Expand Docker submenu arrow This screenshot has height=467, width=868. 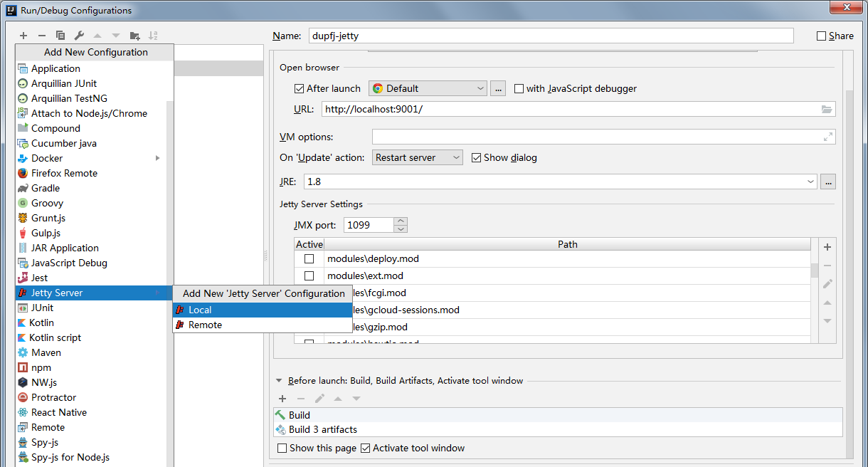click(x=158, y=158)
